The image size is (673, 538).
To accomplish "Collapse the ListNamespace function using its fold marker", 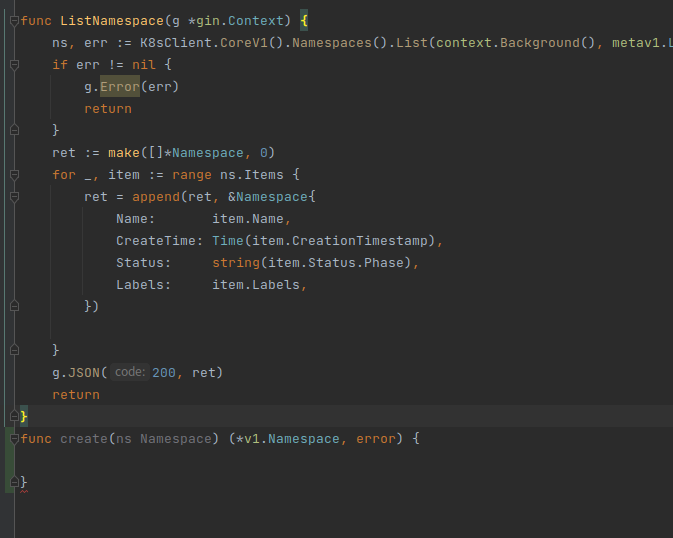I will 14,21.
